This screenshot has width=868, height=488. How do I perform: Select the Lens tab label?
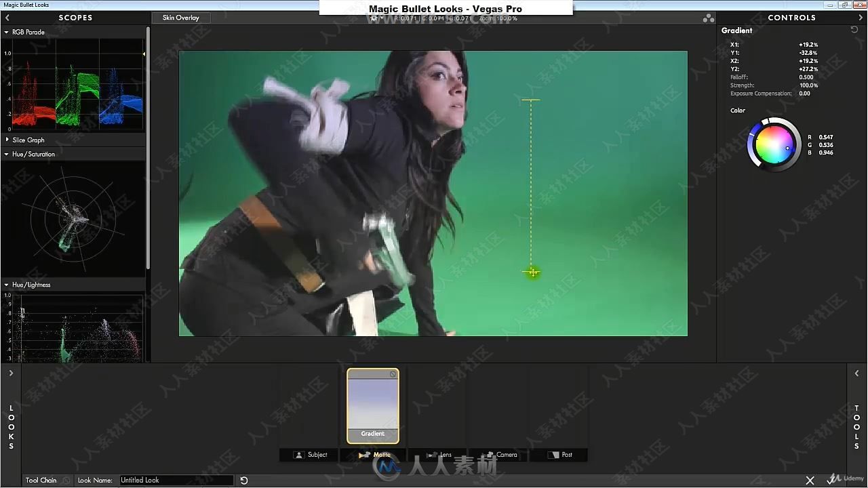click(446, 455)
